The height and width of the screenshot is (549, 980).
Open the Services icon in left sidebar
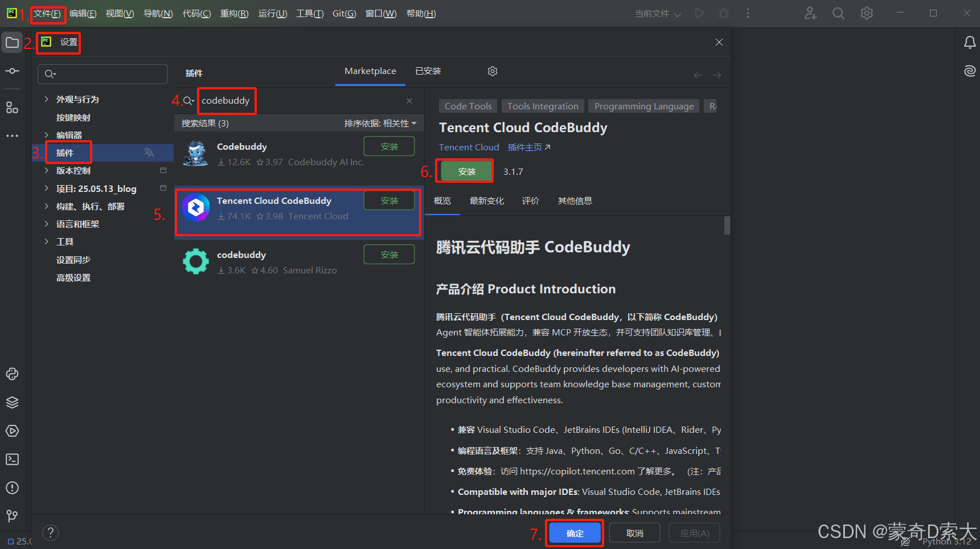click(x=12, y=431)
